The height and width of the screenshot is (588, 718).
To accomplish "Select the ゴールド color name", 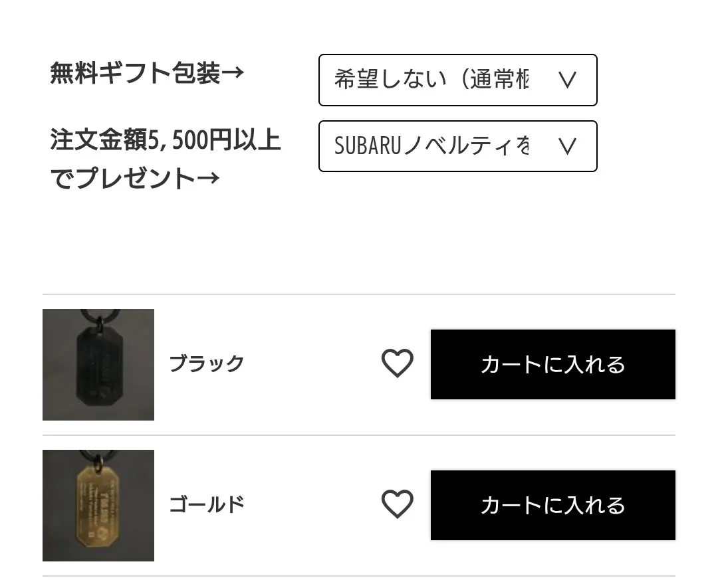I will coord(207,504).
